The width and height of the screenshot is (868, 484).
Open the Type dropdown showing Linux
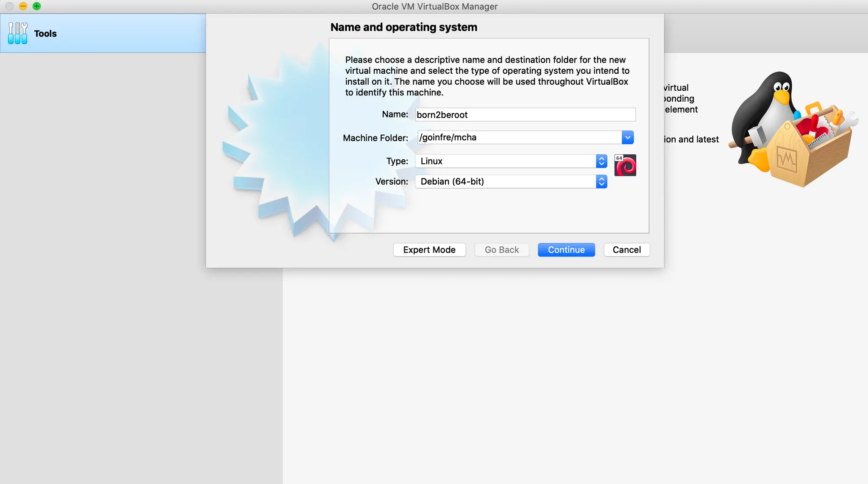click(511, 161)
